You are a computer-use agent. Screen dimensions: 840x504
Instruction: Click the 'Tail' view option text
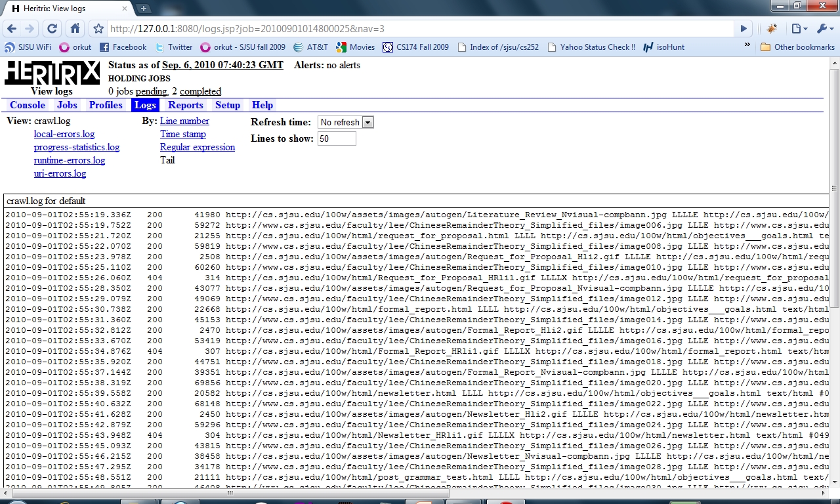167,160
